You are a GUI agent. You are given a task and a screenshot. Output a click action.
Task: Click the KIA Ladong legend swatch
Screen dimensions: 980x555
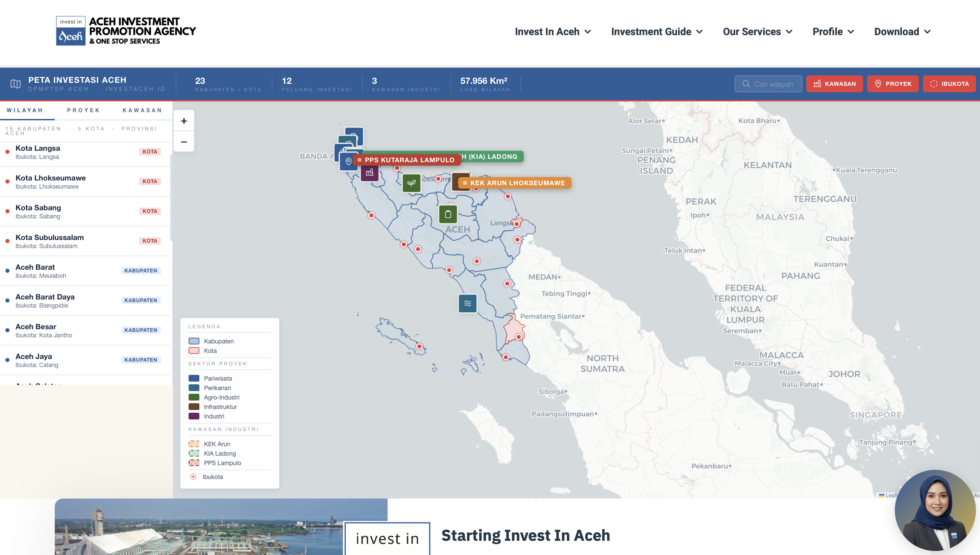(x=194, y=453)
